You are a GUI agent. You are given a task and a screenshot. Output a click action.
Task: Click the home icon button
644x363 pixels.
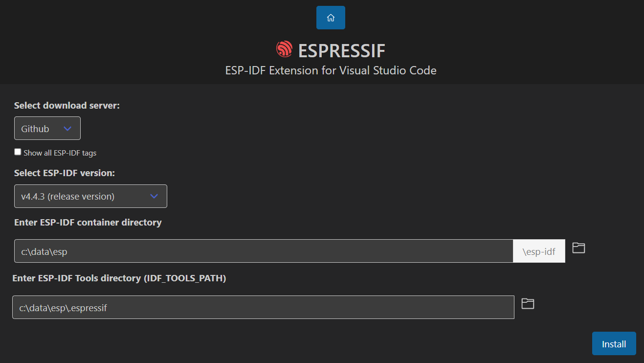pos(331,18)
